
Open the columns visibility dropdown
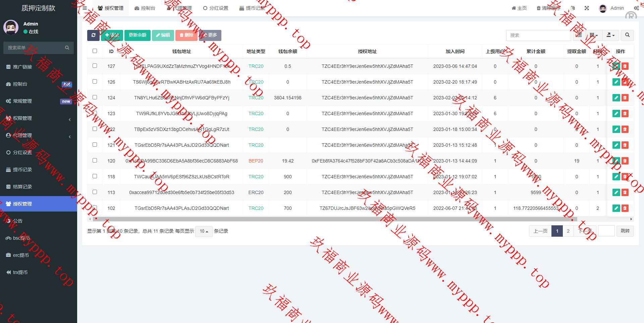coord(594,35)
